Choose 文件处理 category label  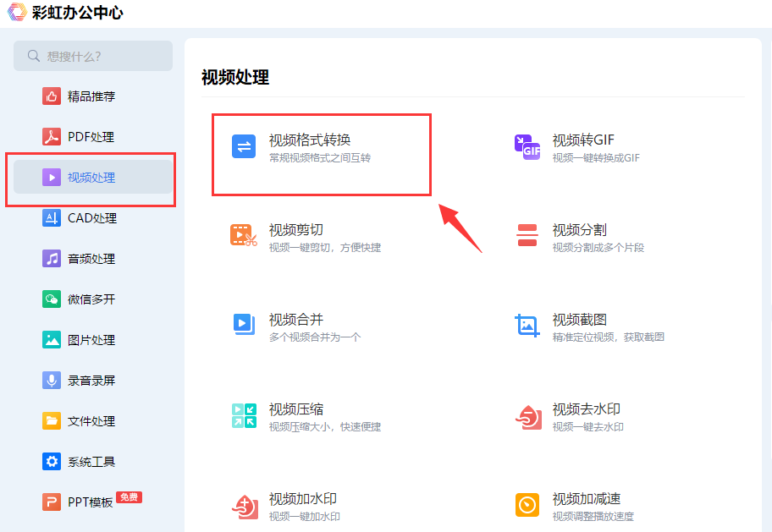91,421
